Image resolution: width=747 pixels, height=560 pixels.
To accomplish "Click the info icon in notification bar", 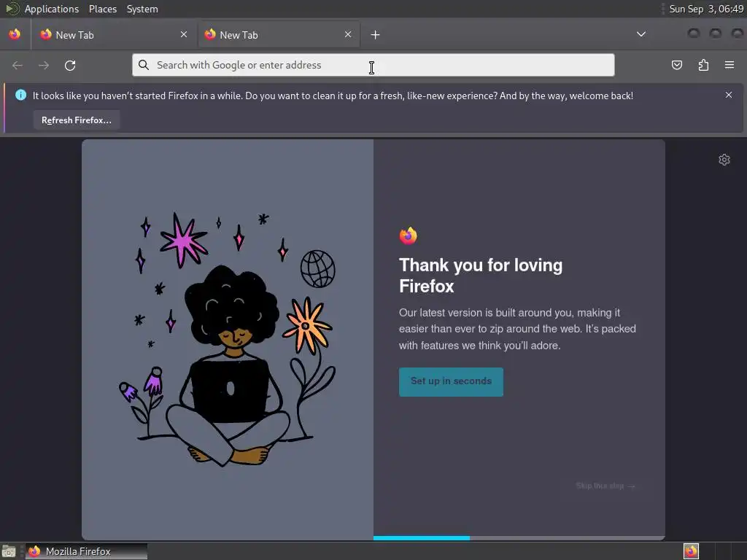I will coord(21,95).
